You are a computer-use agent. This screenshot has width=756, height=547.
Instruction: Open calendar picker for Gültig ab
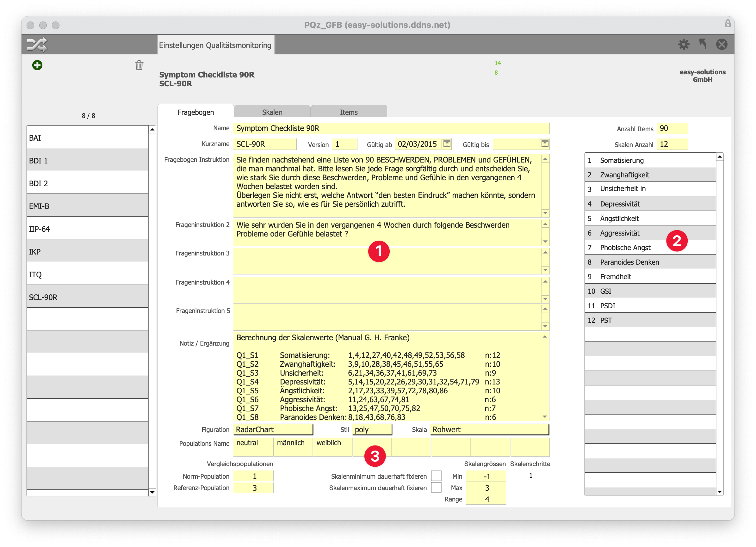click(x=446, y=144)
